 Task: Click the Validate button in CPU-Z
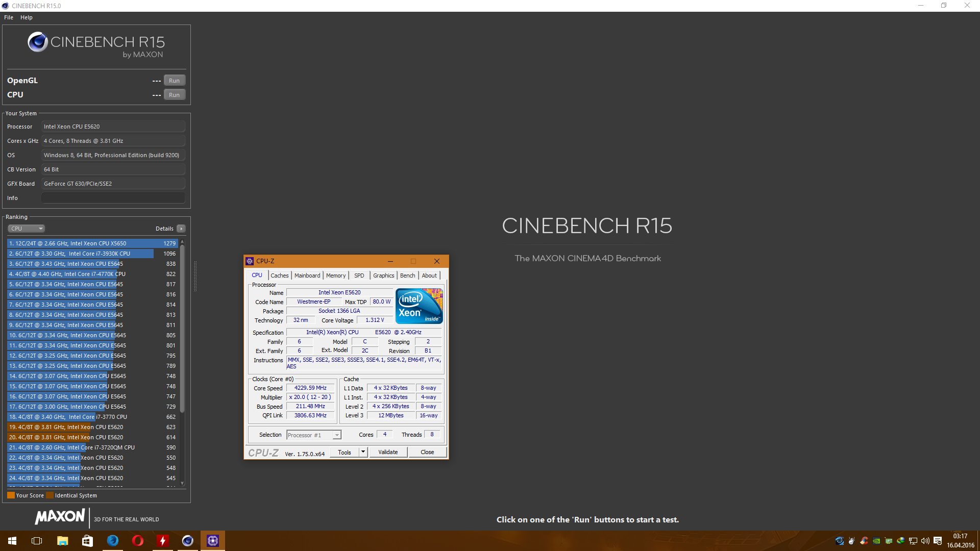pyautogui.click(x=388, y=453)
